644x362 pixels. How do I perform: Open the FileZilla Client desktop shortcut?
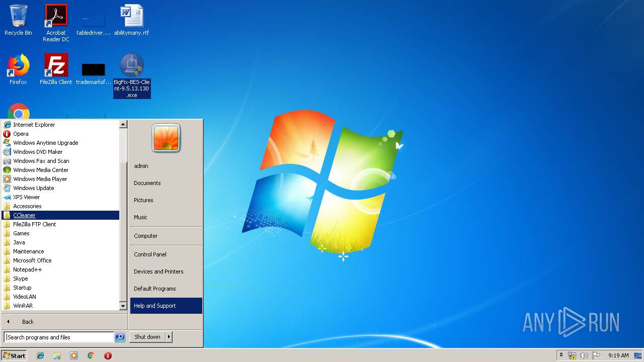[x=56, y=69]
